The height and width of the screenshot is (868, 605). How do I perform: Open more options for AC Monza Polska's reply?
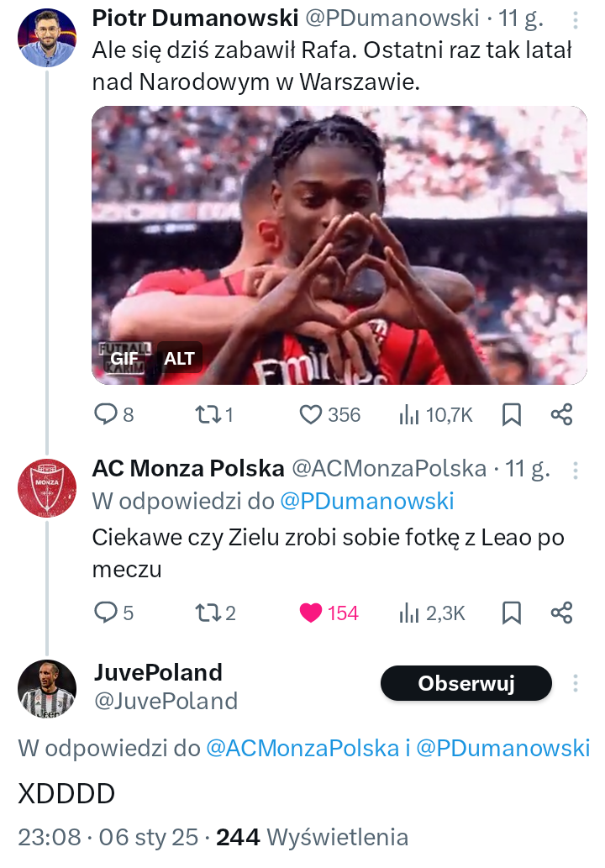pos(575,469)
